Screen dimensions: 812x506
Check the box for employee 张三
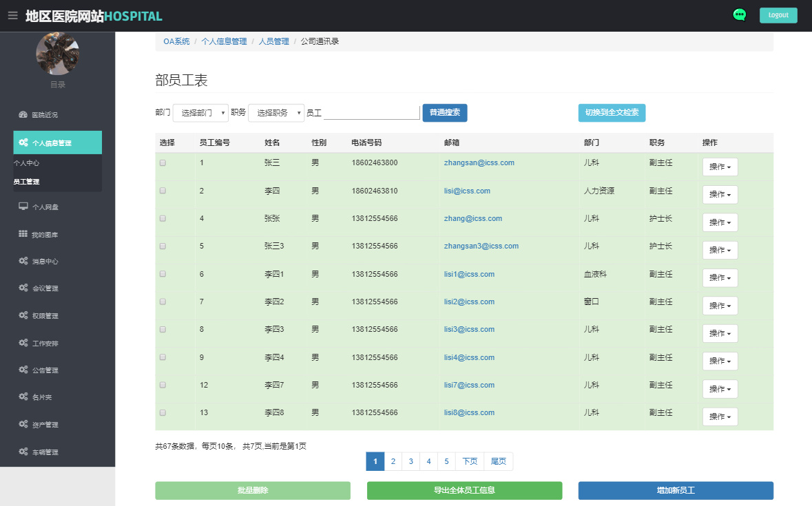click(x=163, y=163)
